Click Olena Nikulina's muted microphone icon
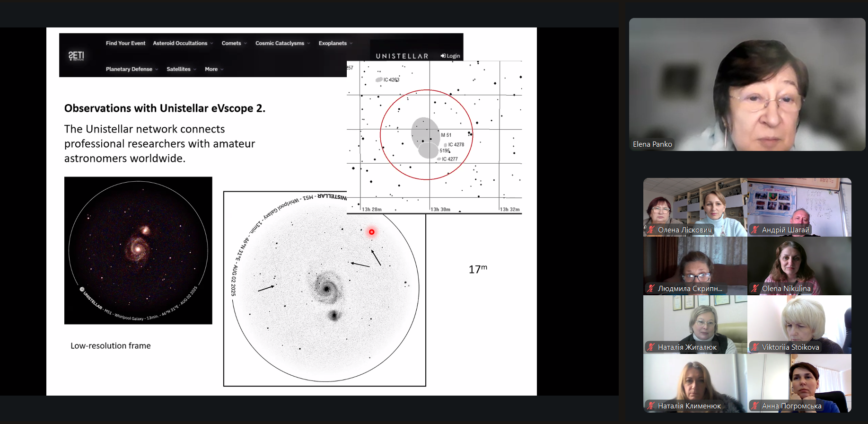The width and height of the screenshot is (868, 424). 755,289
